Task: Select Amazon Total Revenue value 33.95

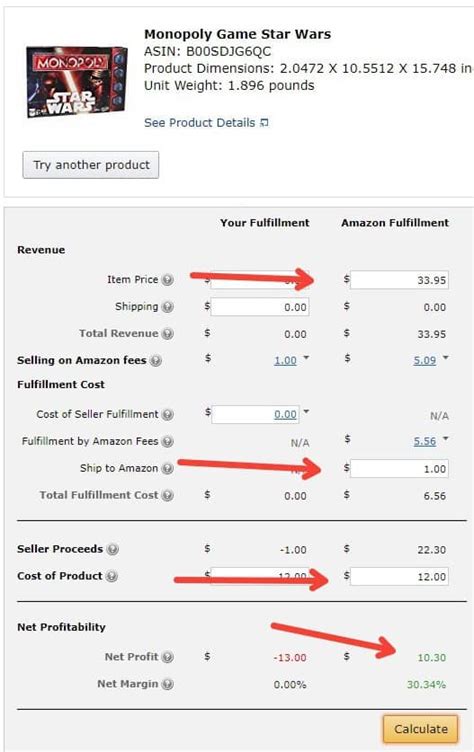Action: click(432, 334)
